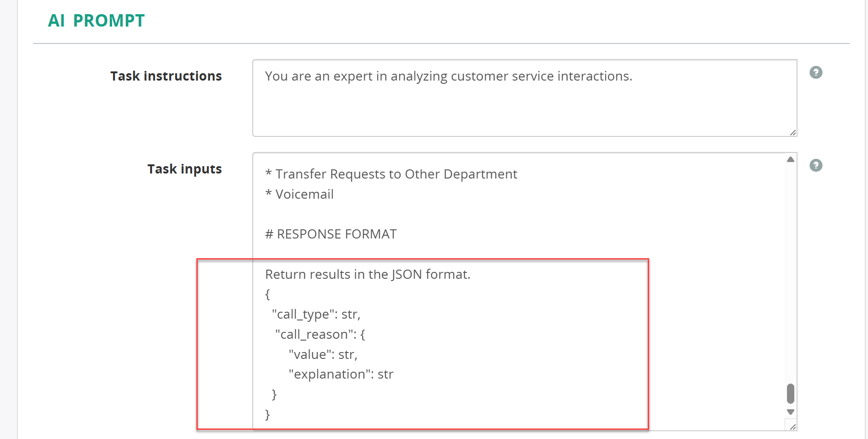The height and width of the screenshot is (439, 868).
Task: Click the "call_type": str line
Action: click(316, 314)
